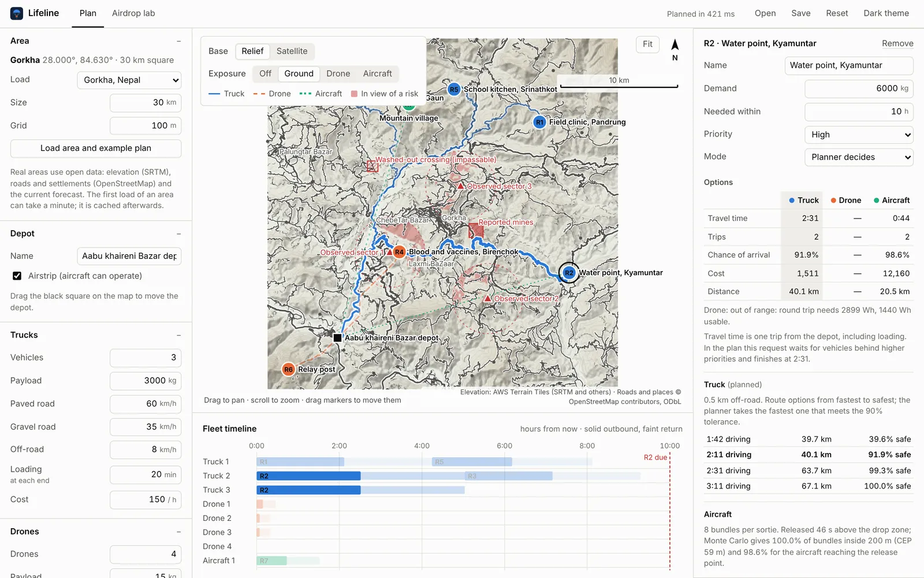Click the Observed sector 3 triangle
The width and height of the screenshot is (924, 578).
(x=460, y=186)
